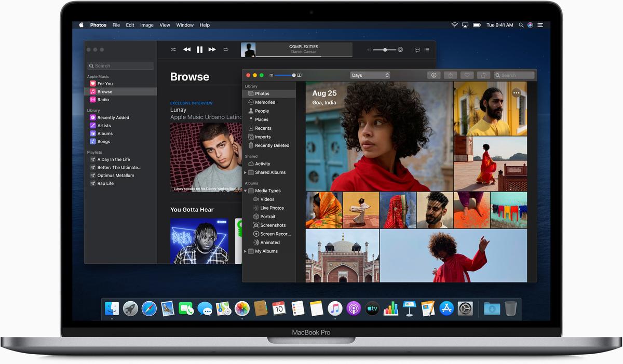Adjust the Music volume slider

click(385, 50)
